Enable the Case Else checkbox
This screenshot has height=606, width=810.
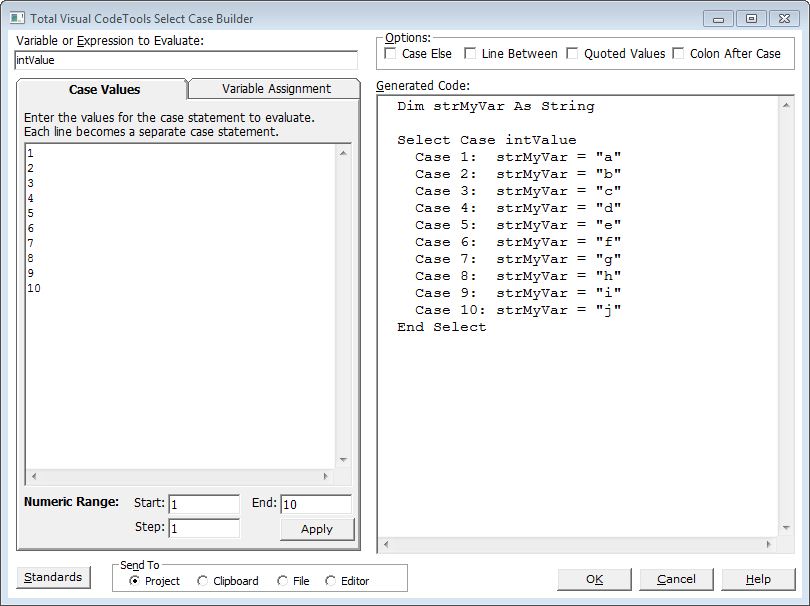tap(391, 54)
